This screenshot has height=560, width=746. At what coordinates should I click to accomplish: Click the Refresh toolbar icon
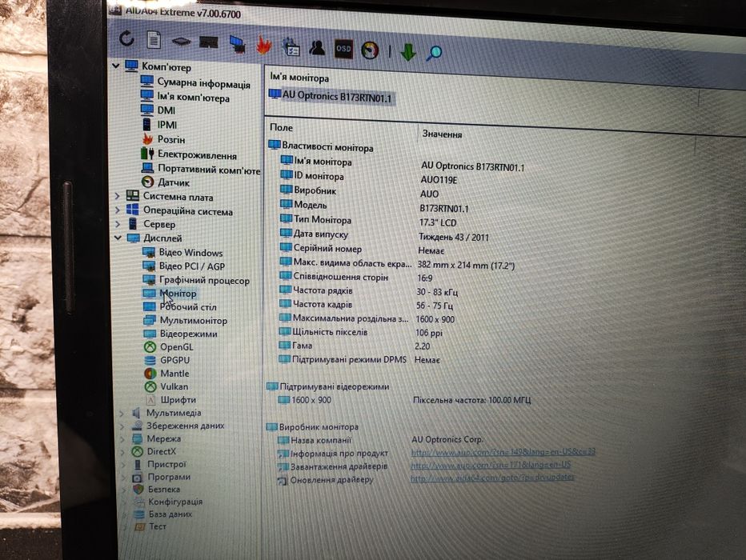[126, 38]
